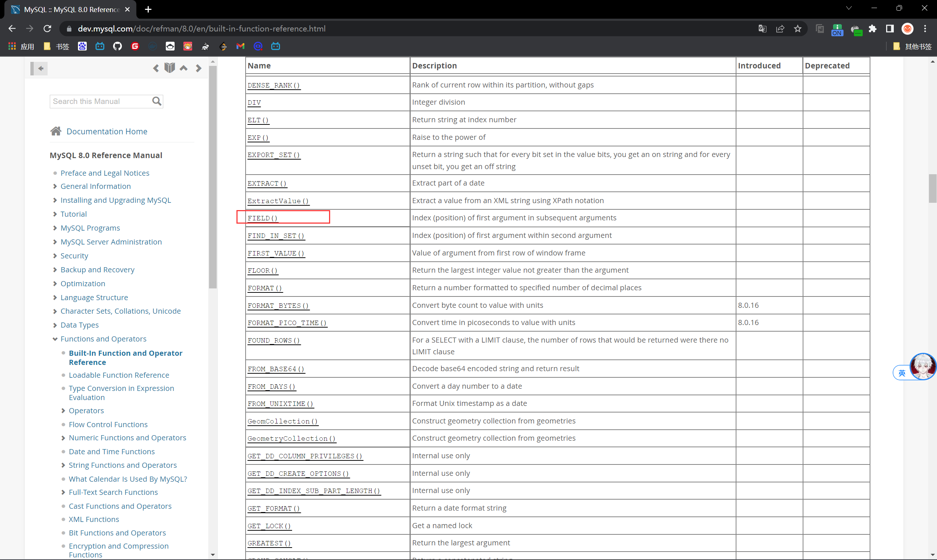Open the browser extensions puzzle icon

coord(872,29)
